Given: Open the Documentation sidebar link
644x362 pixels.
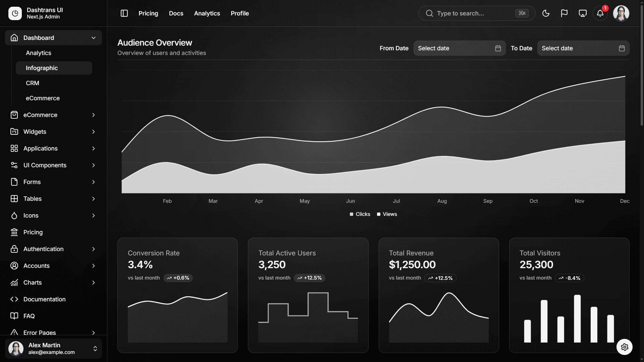Looking at the screenshot, I should pyautogui.click(x=53, y=299).
